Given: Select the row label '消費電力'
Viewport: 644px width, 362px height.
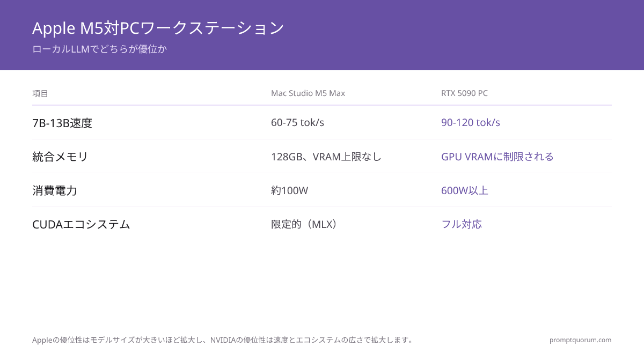Looking at the screenshot, I should [x=55, y=190].
